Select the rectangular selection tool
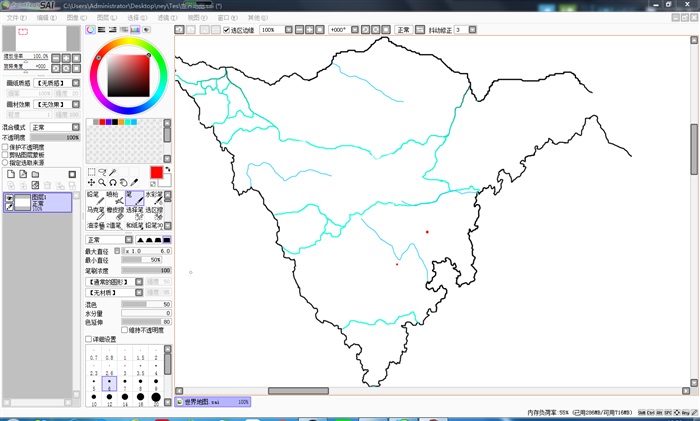The width and height of the screenshot is (700, 421). (x=92, y=172)
